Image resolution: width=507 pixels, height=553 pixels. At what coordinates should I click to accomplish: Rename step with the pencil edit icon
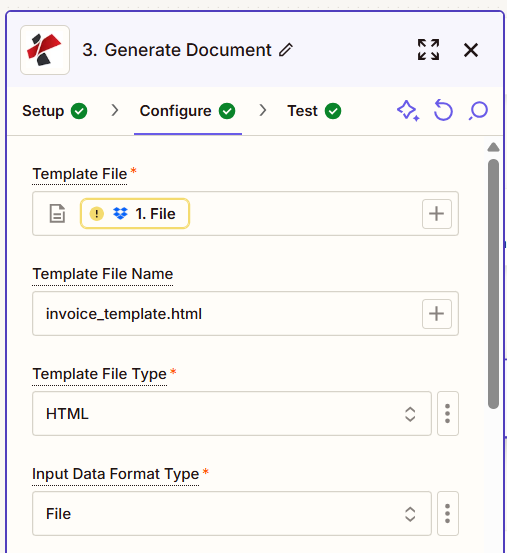point(286,50)
